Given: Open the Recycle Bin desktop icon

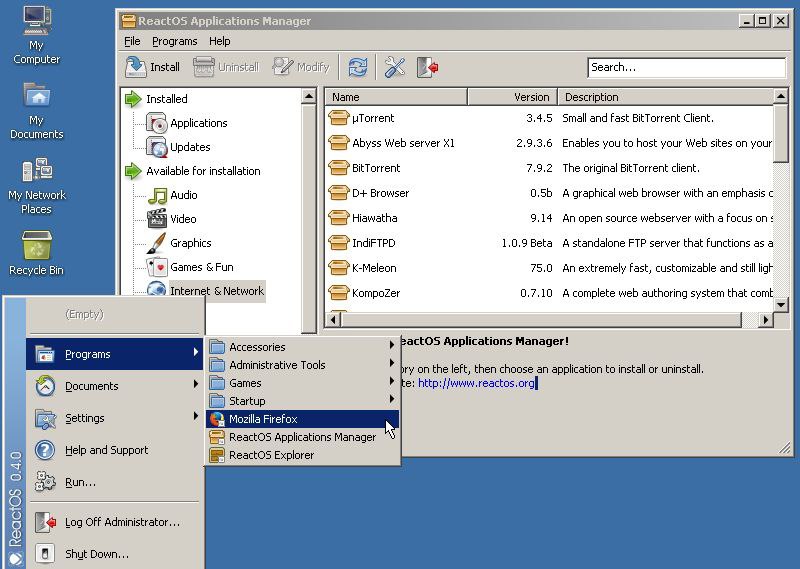Looking at the screenshot, I should (36, 253).
